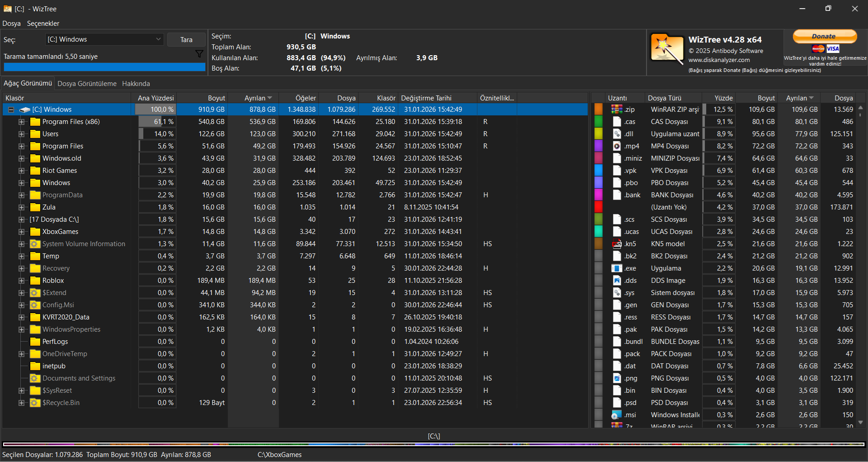Click the WizTree logo wand icon
868x462 pixels.
point(667,49)
